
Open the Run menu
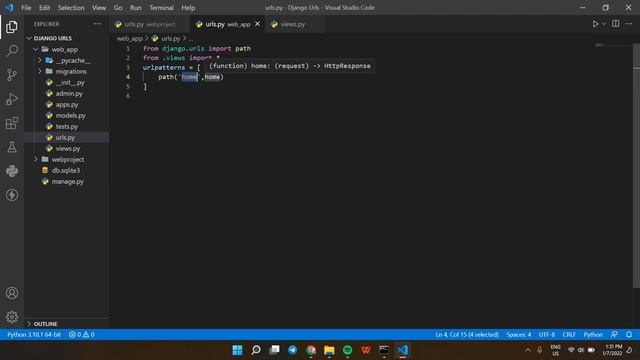coord(136,7)
